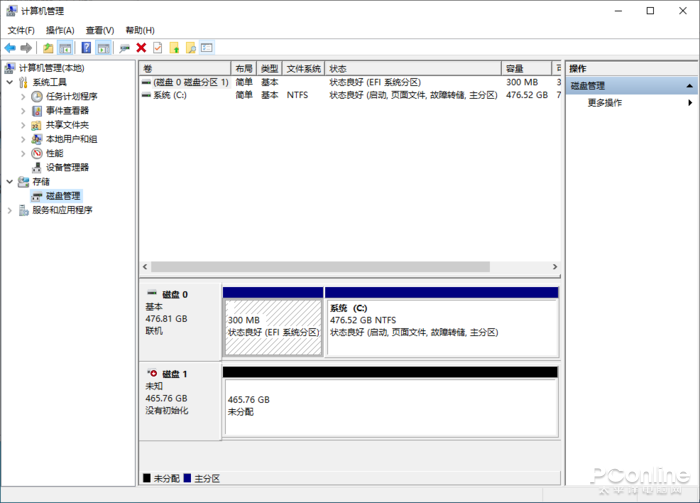Viewport: 700px width, 503px height.
Task: Select the 465.76 GB 未分配 block
Action: (x=391, y=407)
